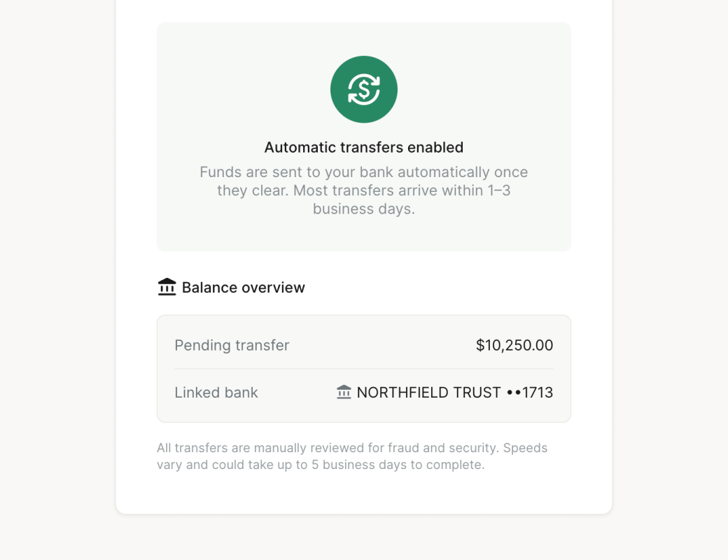This screenshot has height=560, width=728.
Task: Click the green automatic transfers dollar icon
Action: coord(364,90)
